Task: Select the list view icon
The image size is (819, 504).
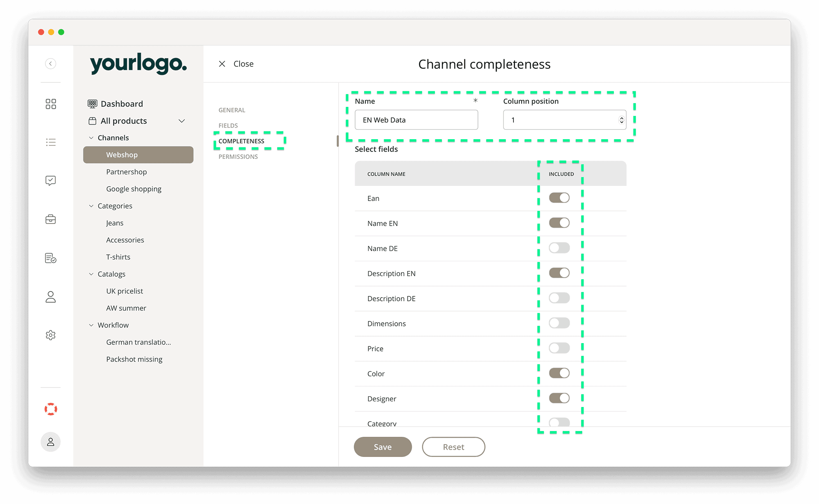Action: point(50,142)
